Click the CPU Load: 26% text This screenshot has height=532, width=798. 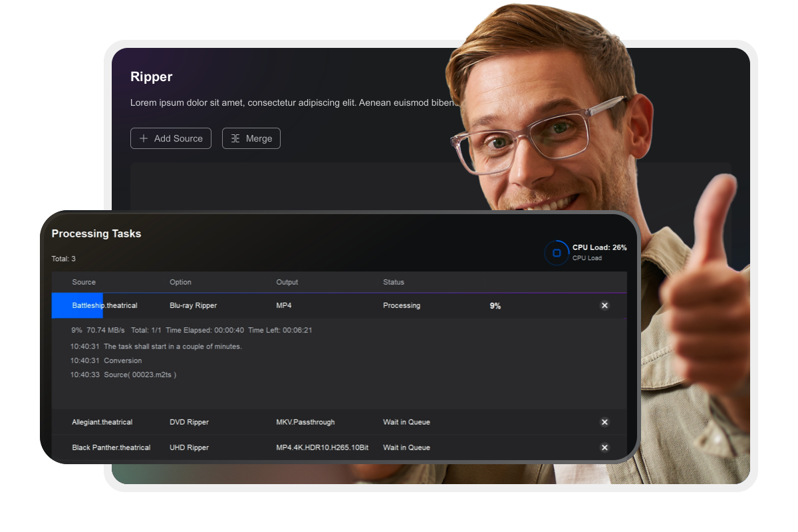[x=599, y=247]
